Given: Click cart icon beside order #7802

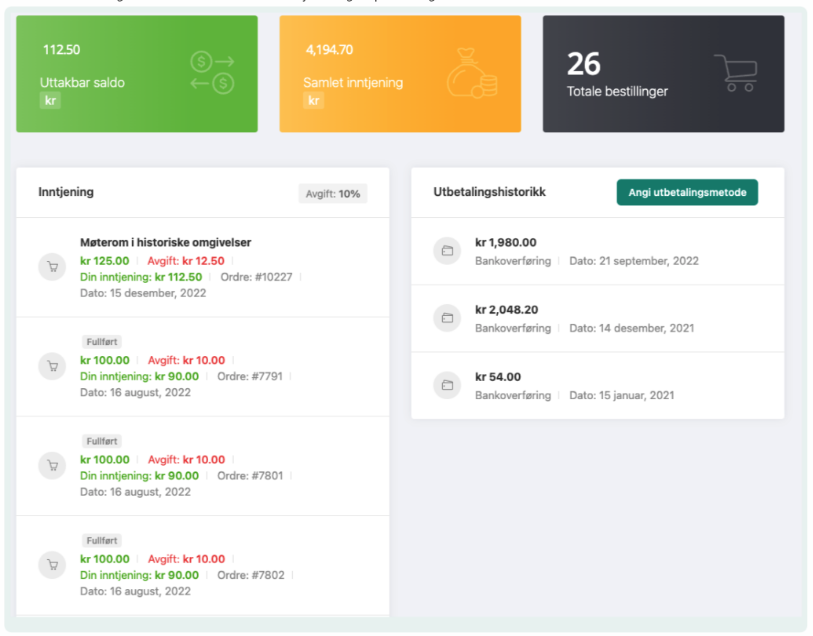Looking at the screenshot, I should pyautogui.click(x=51, y=565).
